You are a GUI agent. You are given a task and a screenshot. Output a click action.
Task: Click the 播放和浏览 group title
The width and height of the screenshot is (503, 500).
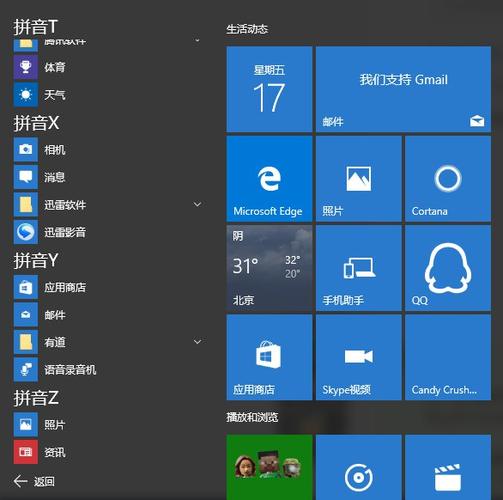coord(252,417)
